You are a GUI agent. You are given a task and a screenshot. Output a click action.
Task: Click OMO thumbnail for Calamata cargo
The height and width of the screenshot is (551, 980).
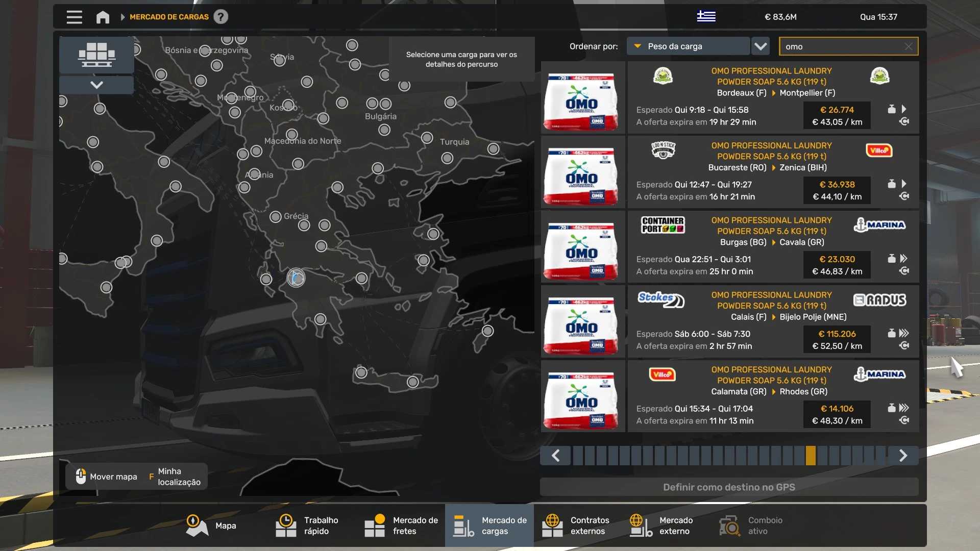(x=582, y=396)
